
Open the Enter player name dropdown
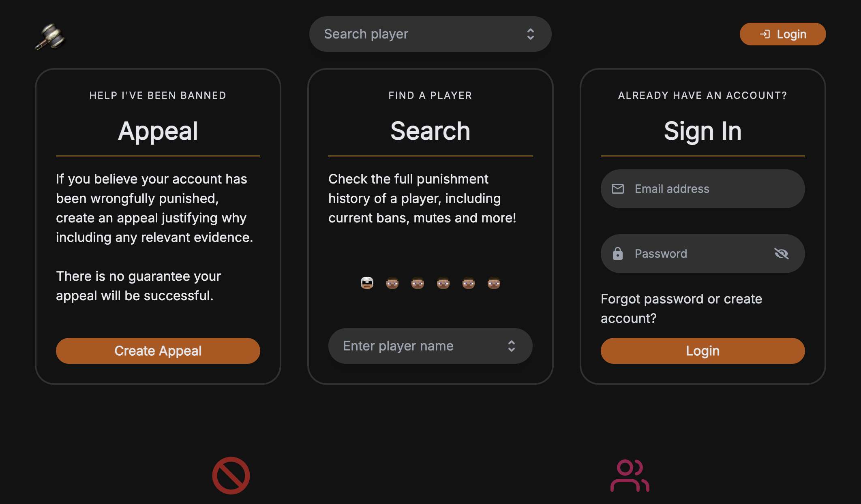click(430, 346)
